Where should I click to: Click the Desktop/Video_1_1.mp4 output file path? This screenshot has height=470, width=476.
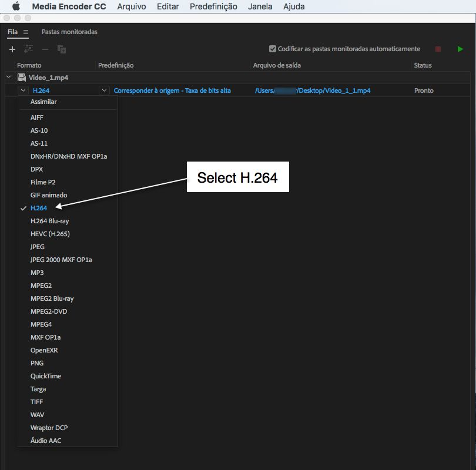313,90
